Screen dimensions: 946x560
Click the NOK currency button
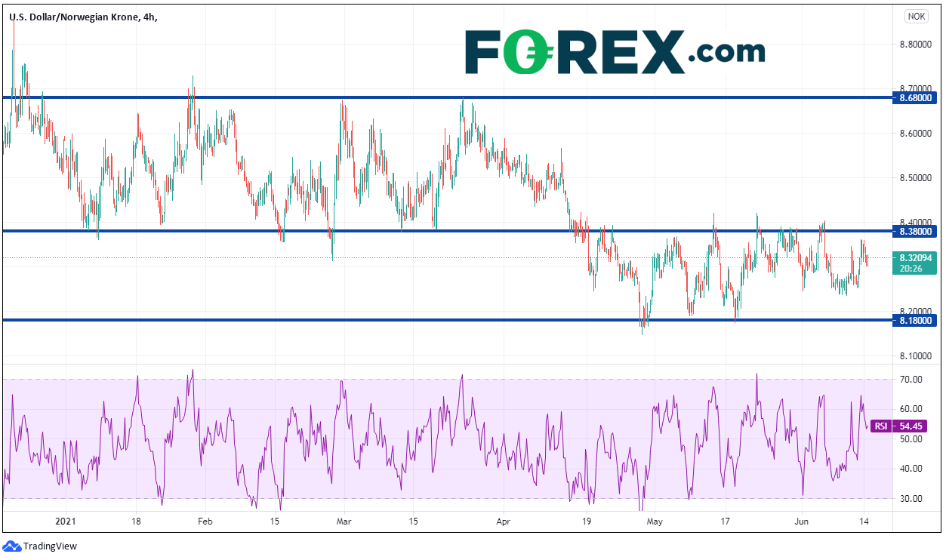point(917,16)
